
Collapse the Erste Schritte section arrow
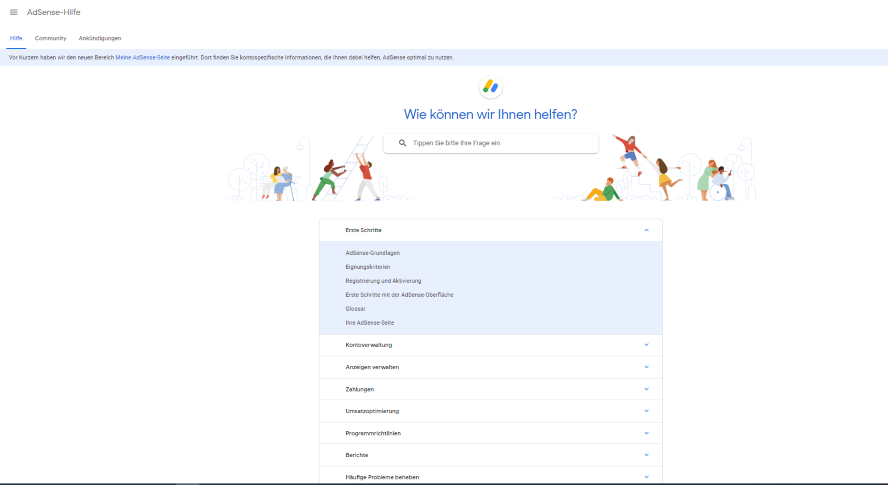[x=646, y=230]
